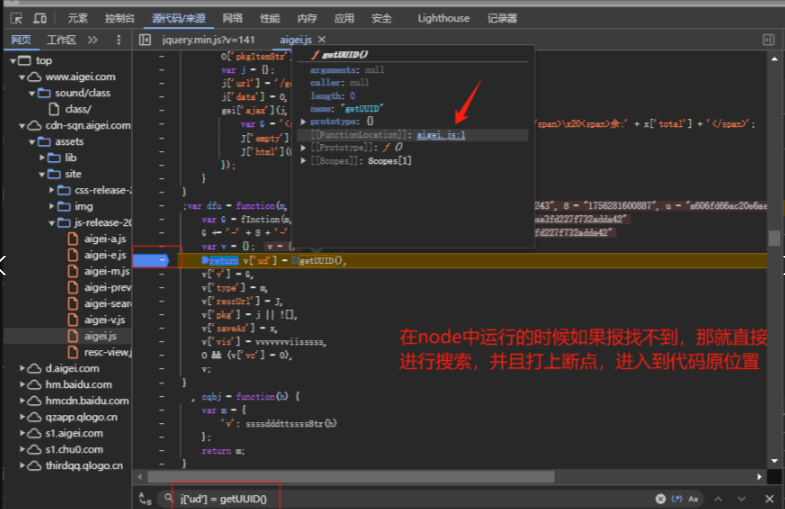Collapse the assets folder
785x509 pixels.
(x=32, y=142)
